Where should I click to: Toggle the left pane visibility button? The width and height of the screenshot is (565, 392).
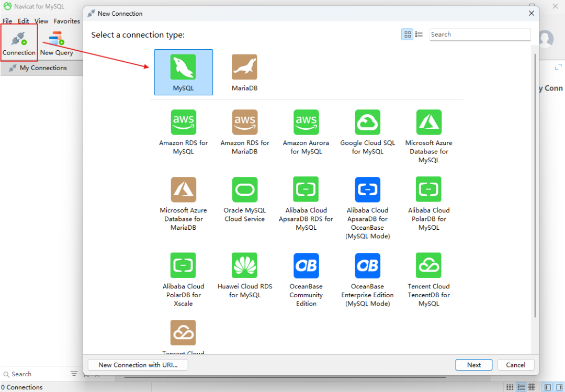tap(547, 387)
